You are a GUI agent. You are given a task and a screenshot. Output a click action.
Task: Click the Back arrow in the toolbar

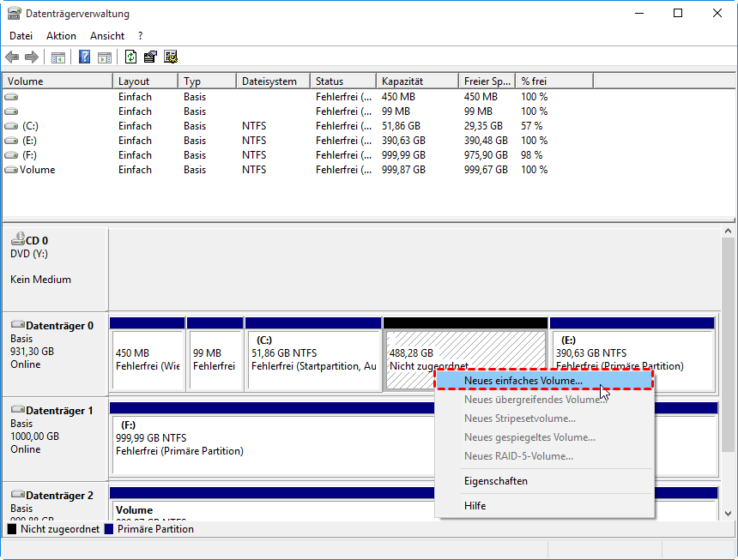[12, 57]
